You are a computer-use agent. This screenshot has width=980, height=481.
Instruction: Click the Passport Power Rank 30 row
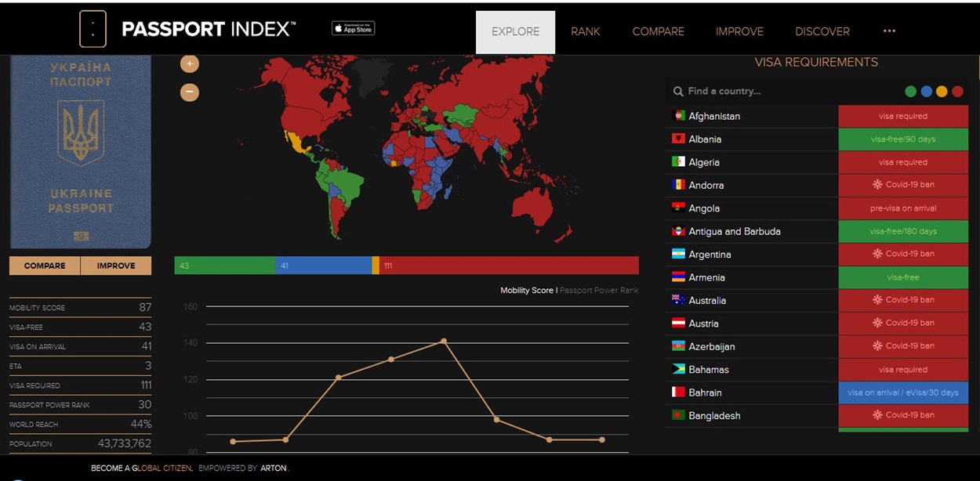pyautogui.click(x=81, y=405)
